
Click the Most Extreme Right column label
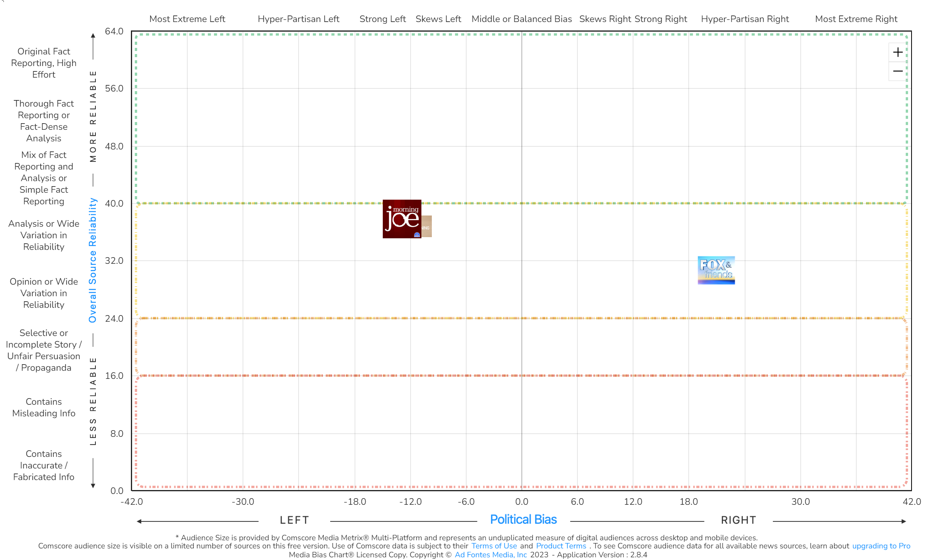point(856,19)
